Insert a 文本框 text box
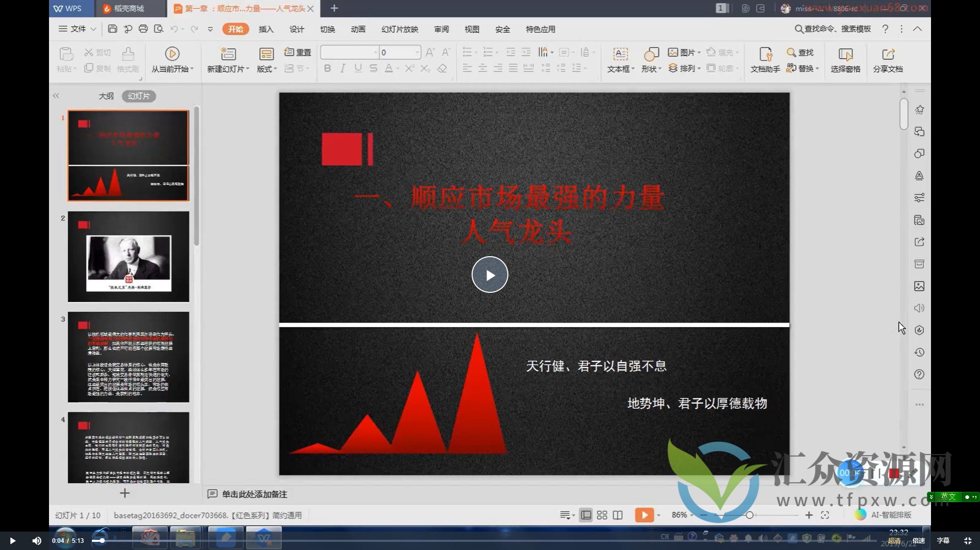980x550 pixels. click(619, 60)
